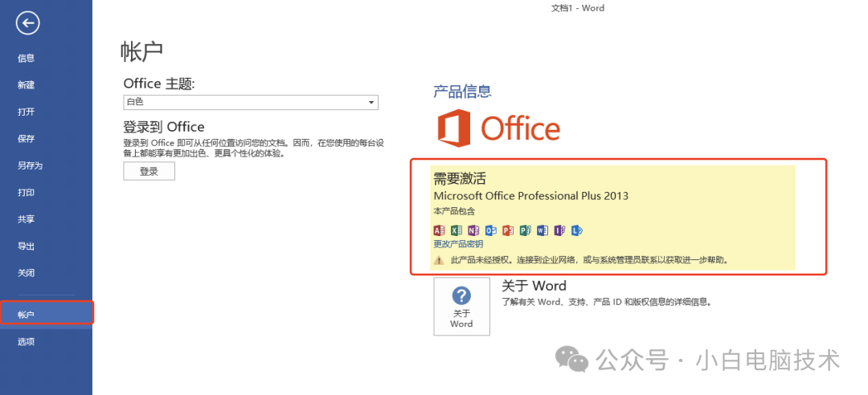Click the '文档1 - Word' window title
This screenshot has width=868, height=395.
click(x=578, y=8)
